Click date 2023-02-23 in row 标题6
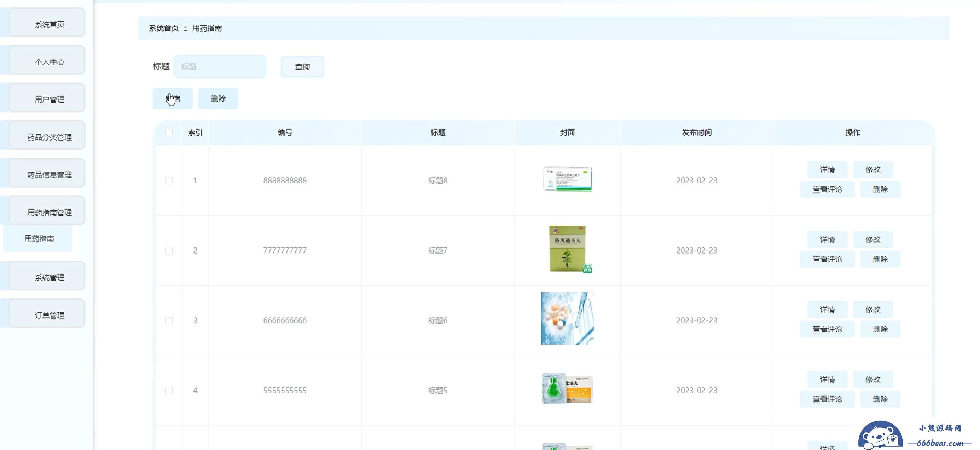 click(x=697, y=320)
